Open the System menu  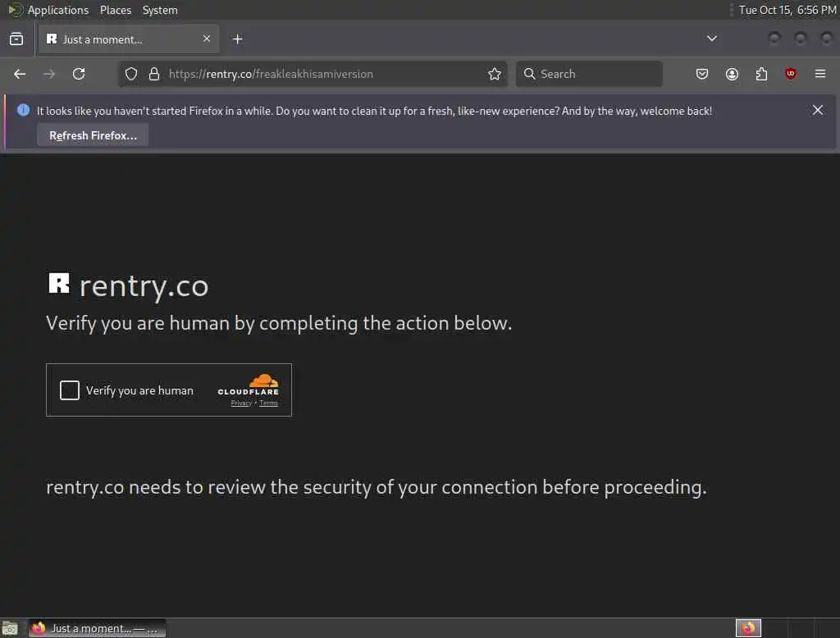160,10
